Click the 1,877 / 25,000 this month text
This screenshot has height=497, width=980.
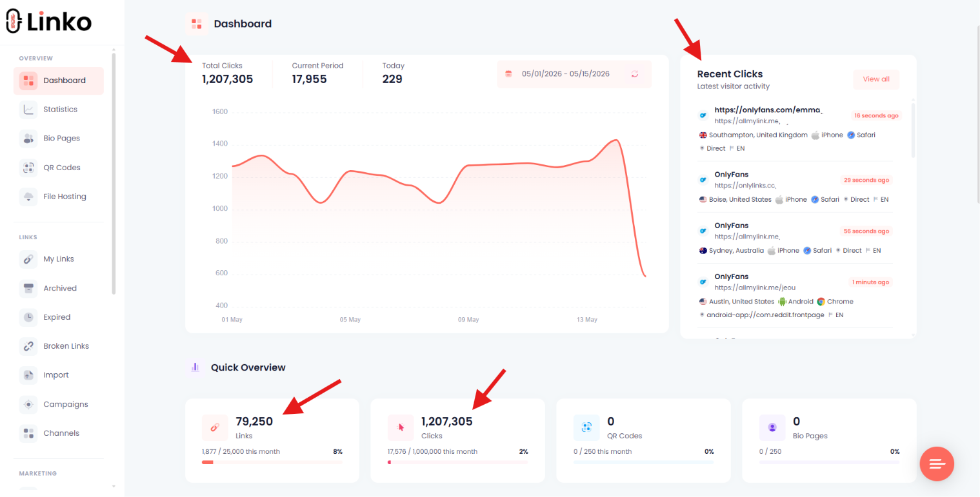[x=241, y=452]
